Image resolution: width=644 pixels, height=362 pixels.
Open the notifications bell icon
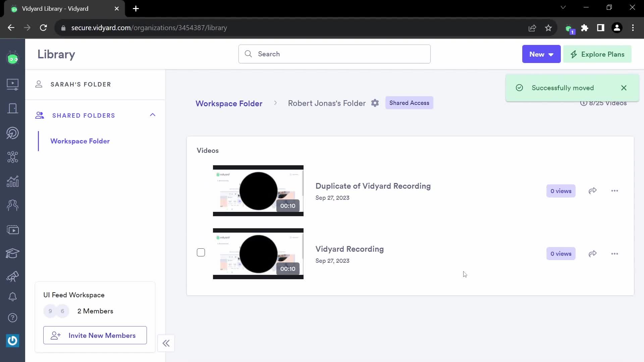click(13, 297)
